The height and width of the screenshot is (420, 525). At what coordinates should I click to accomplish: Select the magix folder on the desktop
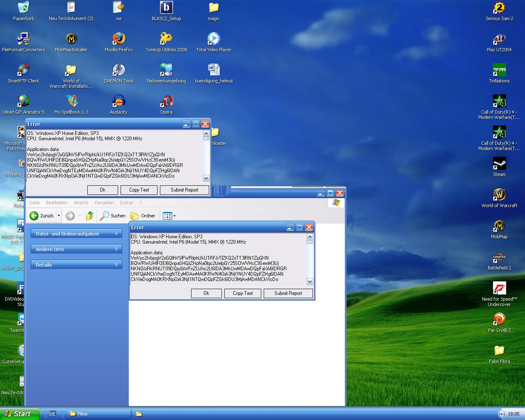pyautogui.click(x=214, y=11)
